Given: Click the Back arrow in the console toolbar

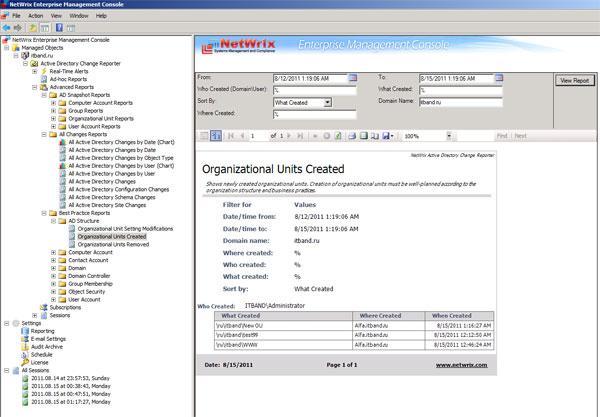Looking at the screenshot, I should pyautogui.click(x=7, y=27).
